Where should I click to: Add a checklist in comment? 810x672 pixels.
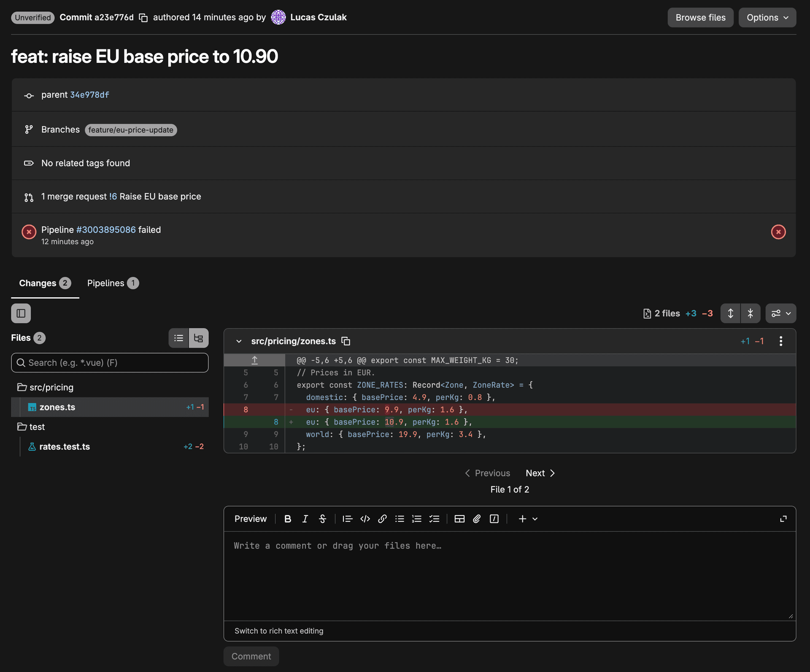click(434, 519)
